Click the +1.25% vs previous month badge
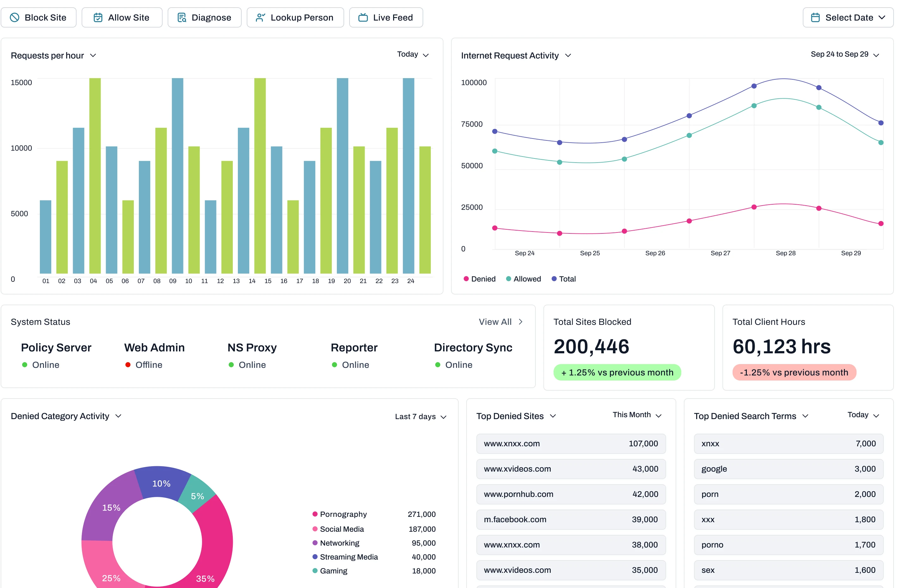Screen dimensions: 904x588 click(617, 373)
